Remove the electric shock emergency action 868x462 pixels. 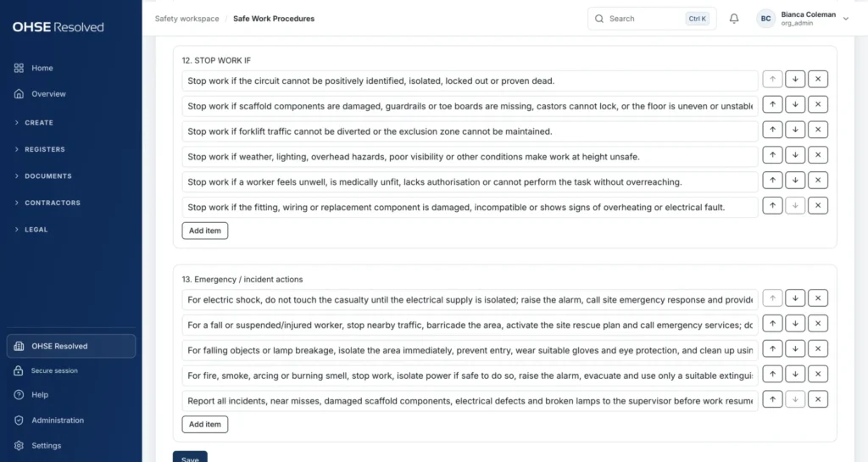(818, 298)
